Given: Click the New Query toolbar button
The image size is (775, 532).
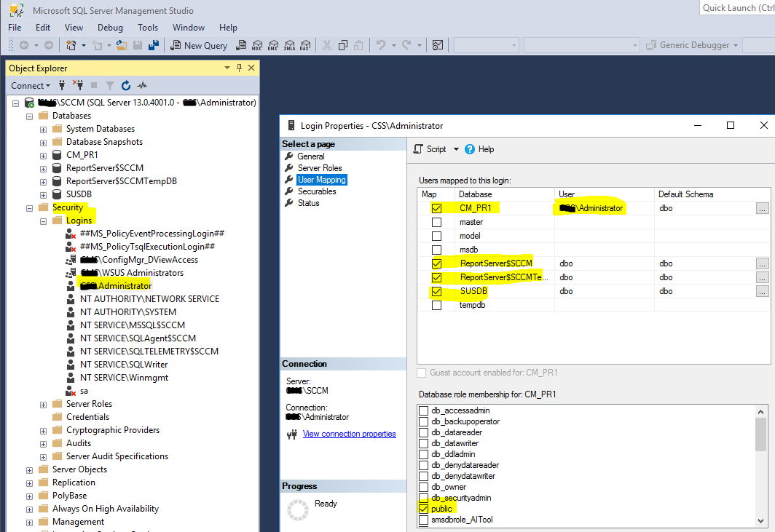Looking at the screenshot, I should coord(199,45).
